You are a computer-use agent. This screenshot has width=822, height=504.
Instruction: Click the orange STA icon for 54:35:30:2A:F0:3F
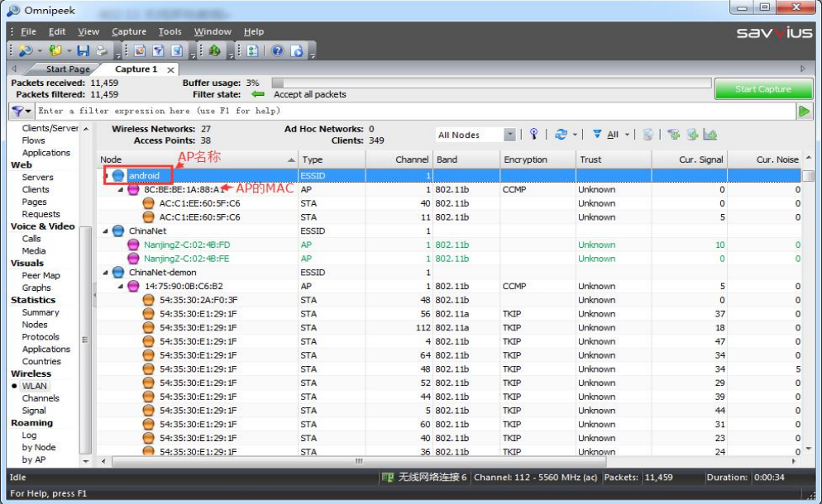pyautogui.click(x=149, y=300)
